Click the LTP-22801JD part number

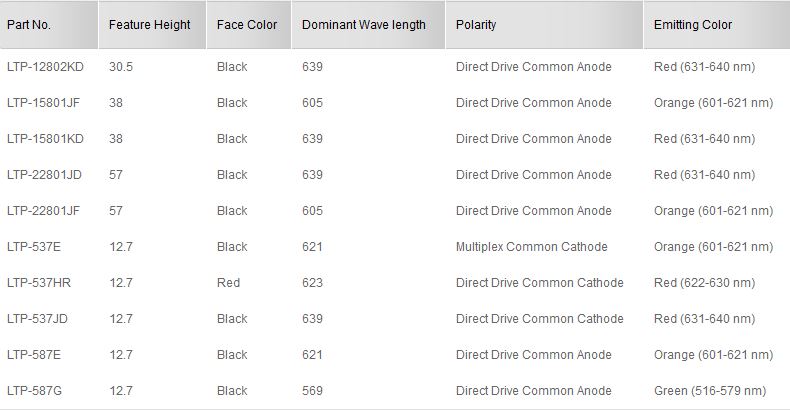pyautogui.click(x=44, y=175)
